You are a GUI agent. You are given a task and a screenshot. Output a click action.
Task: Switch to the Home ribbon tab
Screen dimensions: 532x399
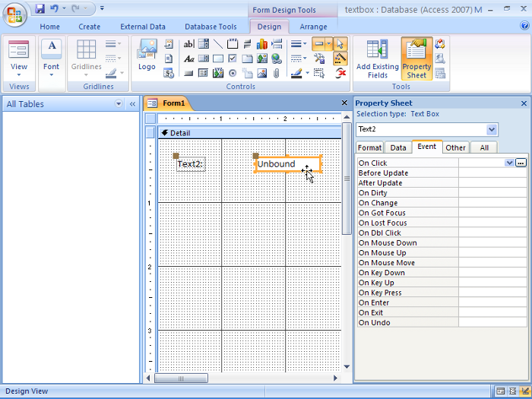click(49, 27)
